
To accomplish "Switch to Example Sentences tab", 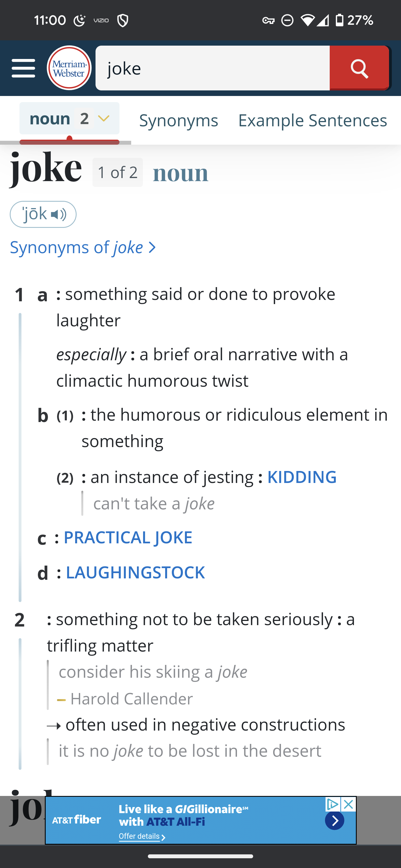I will coord(313,120).
